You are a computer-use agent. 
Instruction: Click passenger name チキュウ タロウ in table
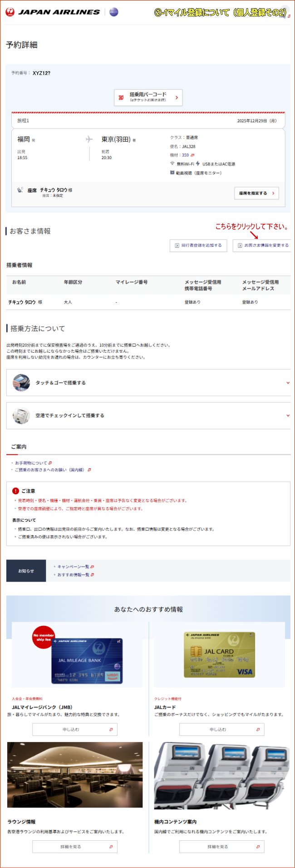click(22, 302)
